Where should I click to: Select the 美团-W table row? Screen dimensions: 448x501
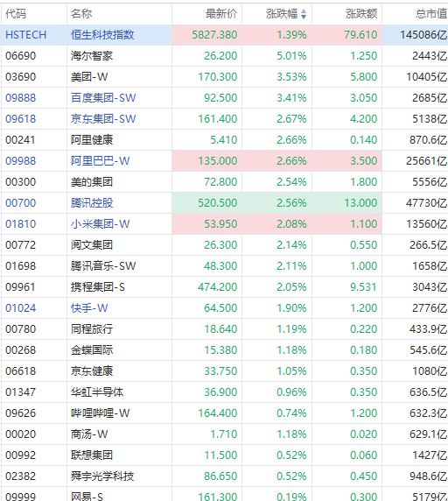(224, 77)
